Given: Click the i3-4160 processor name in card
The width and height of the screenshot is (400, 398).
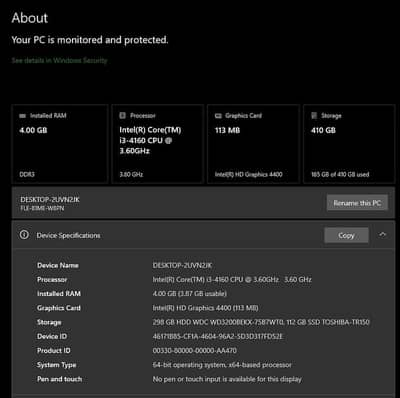Looking at the screenshot, I should pos(150,140).
